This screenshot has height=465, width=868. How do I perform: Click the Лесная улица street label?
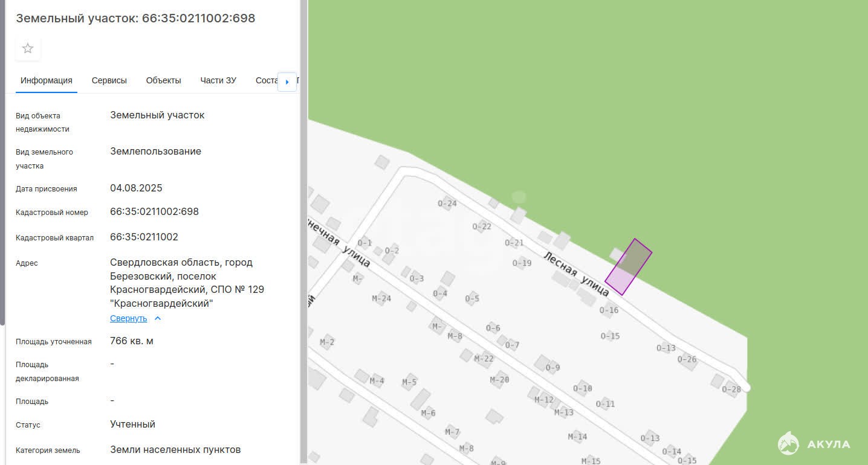coord(576,274)
